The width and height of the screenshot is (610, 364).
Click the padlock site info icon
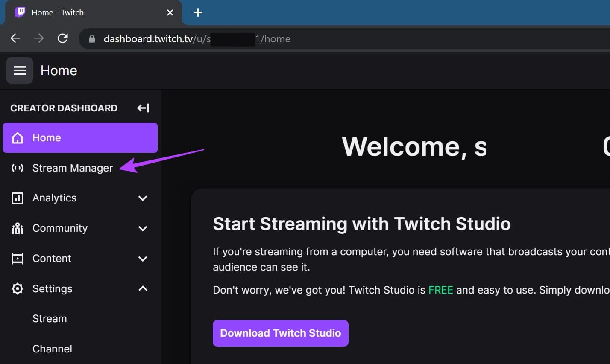pos(91,39)
